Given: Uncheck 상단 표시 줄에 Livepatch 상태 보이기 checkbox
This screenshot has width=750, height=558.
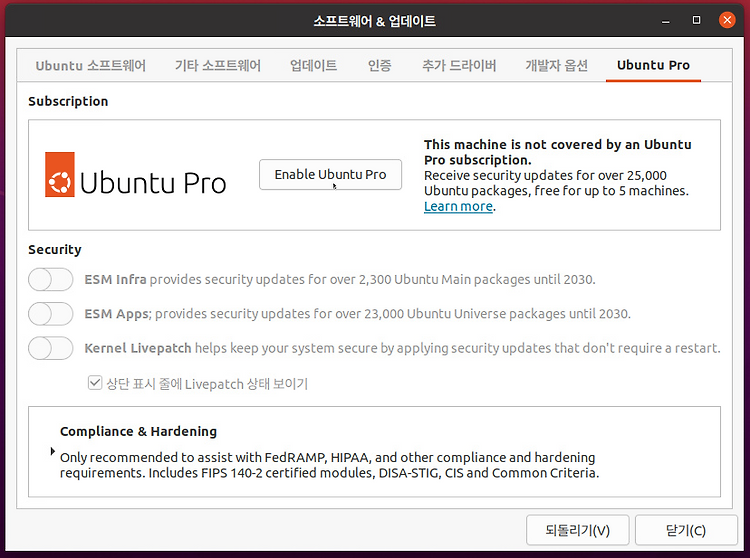Looking at the screenshot, I should pyautogui.click(x=95, y=383).
